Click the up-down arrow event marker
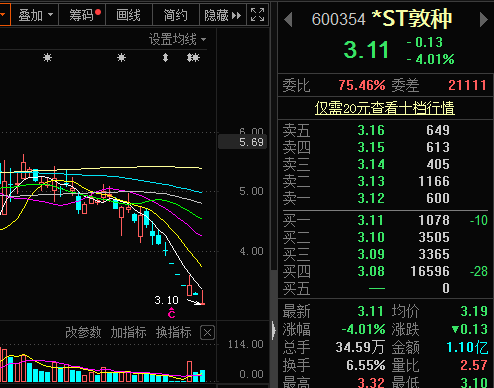Screen dimensions: 494x388 pyautogui.click(x=165, y=58)
